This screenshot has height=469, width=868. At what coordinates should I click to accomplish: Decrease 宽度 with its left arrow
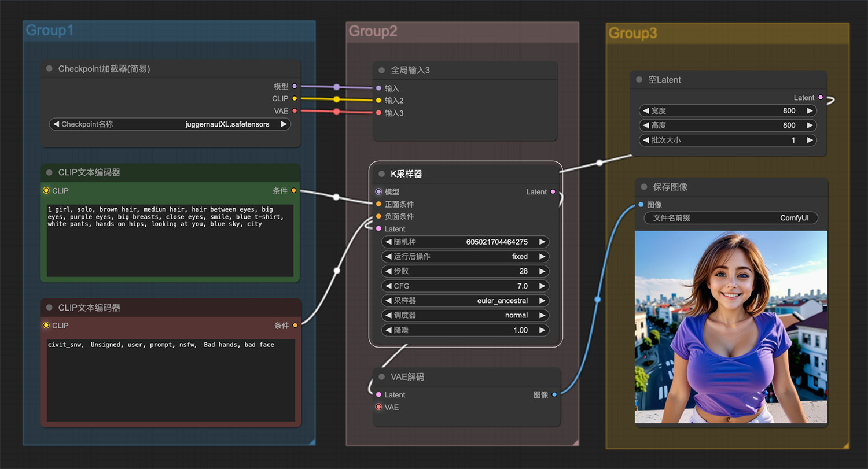click(x=646, y=110)
